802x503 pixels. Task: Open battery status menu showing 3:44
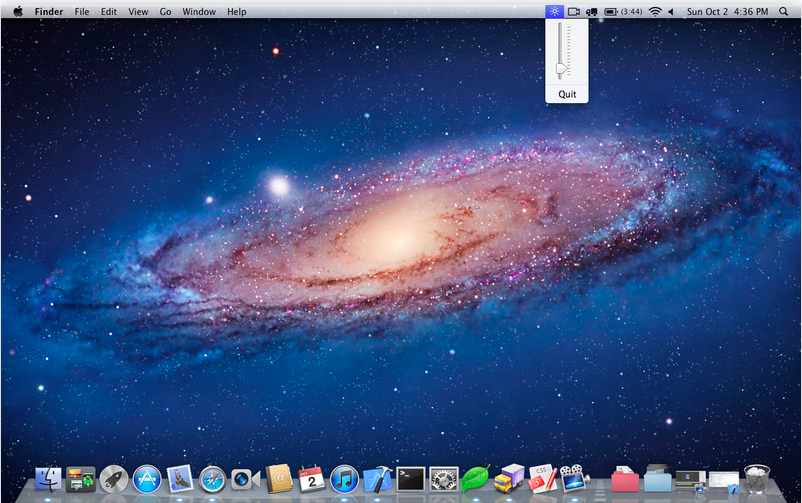pos(623,11)
